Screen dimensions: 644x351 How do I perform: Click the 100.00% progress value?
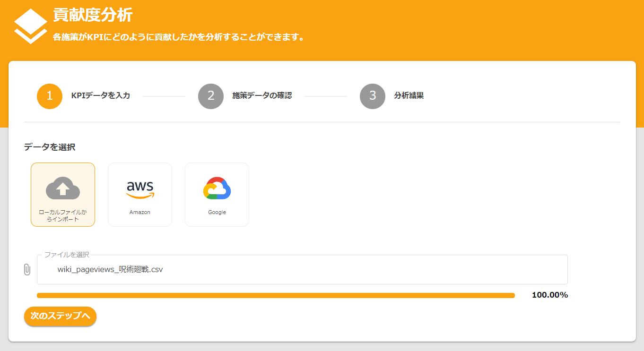click(x=550, y=295)
